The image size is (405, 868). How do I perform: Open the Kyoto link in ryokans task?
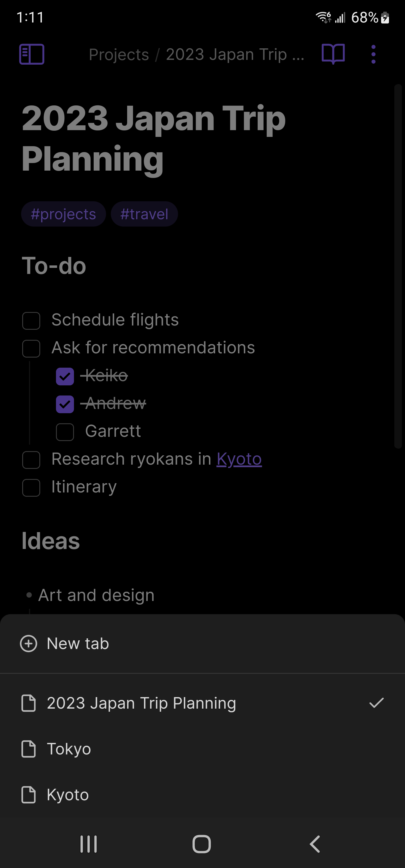[239, 459]
